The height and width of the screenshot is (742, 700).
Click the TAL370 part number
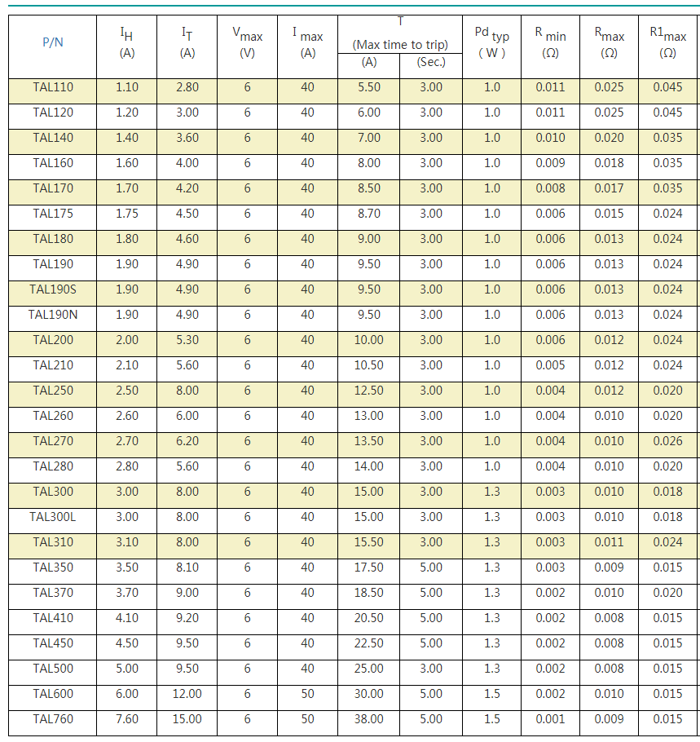[53, 593]
